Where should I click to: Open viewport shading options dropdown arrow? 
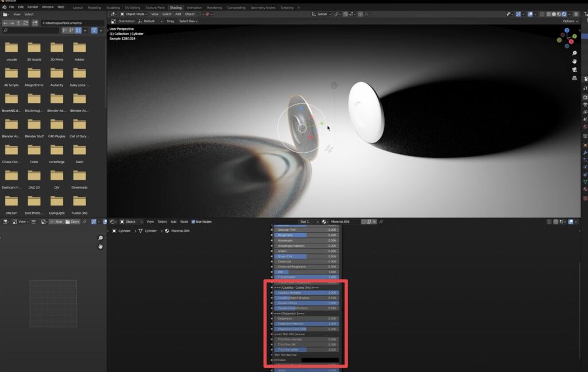tap(569, 14)
